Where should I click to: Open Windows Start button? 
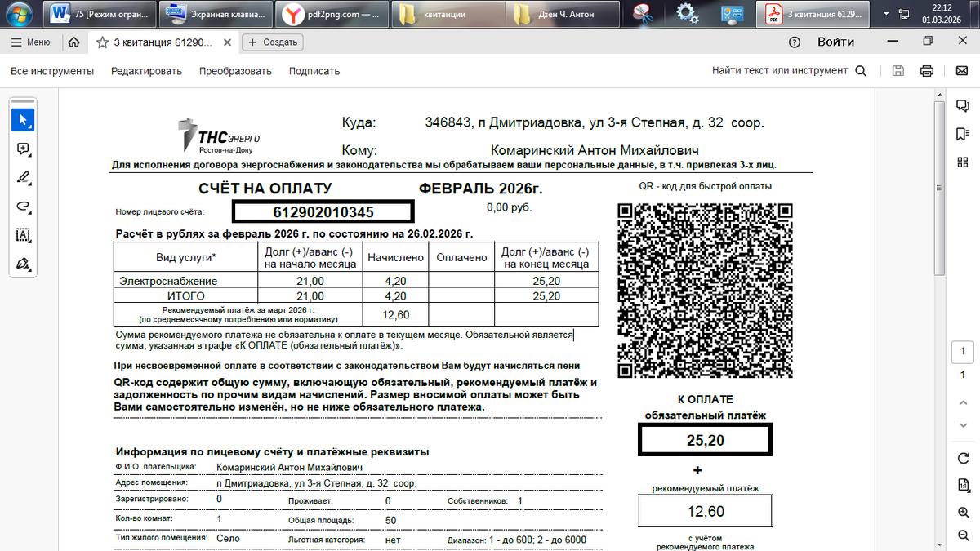(x=18, y=14)
